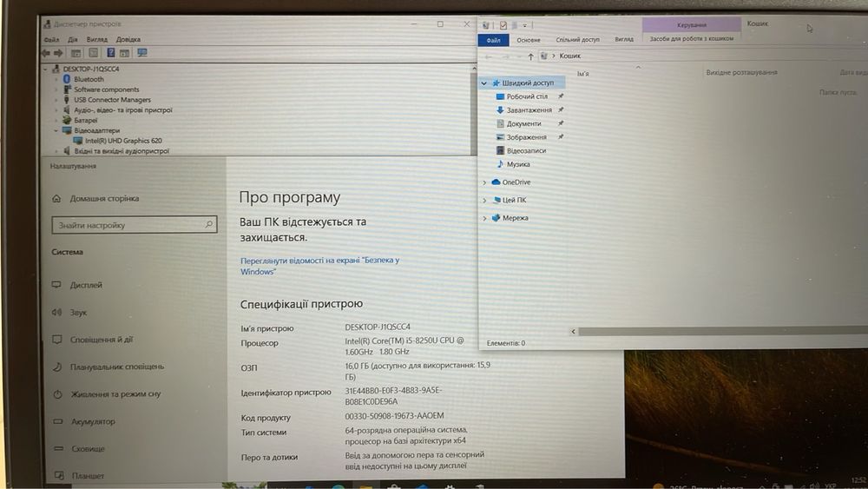Viewport: 868px width, 489px height.
Task: Expand Цей ПК in navigation pane
Action: (484, 200)
